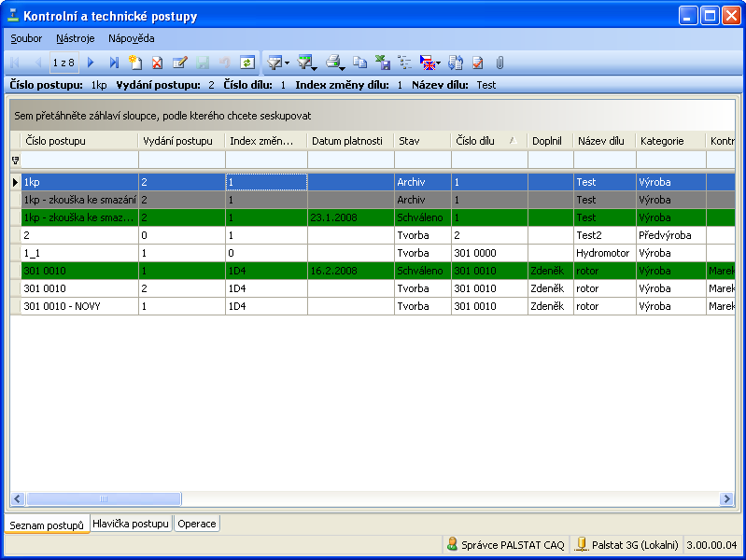Screen dimensions: 746x560
Task: Click 'Předvýroba' category cell
Action: (x=670, y=235)
